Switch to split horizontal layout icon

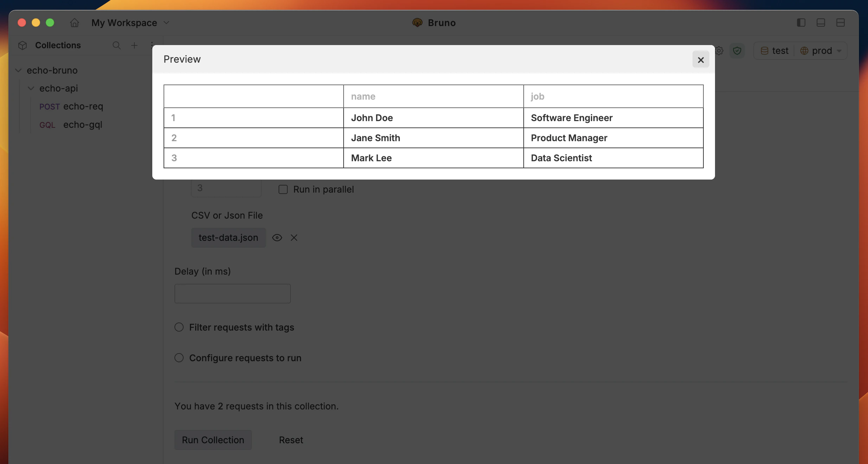coord(841,23)
